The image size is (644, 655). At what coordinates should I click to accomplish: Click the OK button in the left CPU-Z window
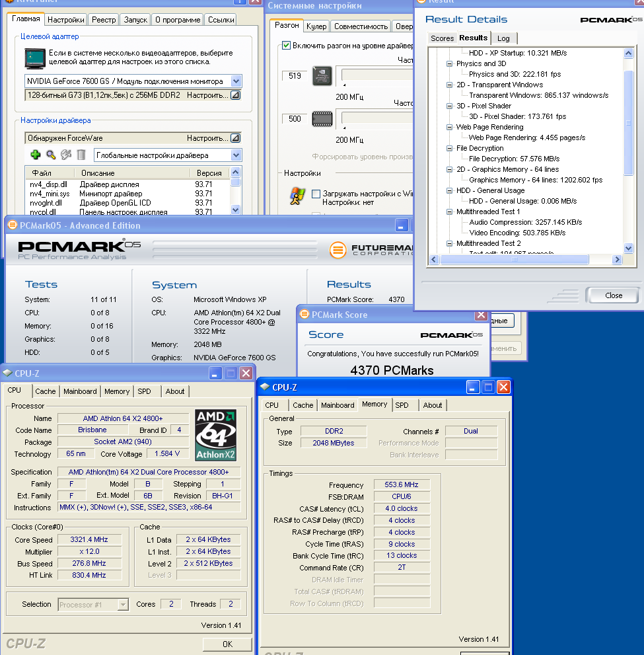(227, 644)
